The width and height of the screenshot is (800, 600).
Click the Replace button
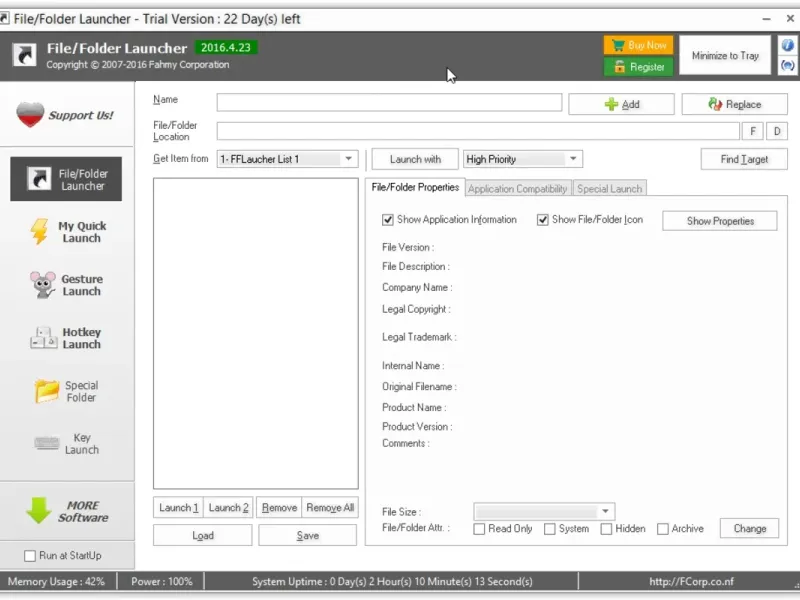click(735, 105)
